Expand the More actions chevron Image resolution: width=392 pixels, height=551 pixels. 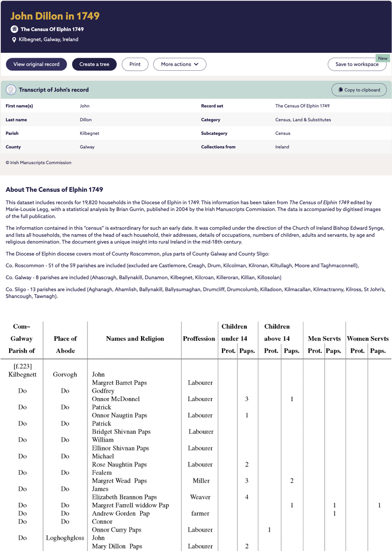coord(196,64)
